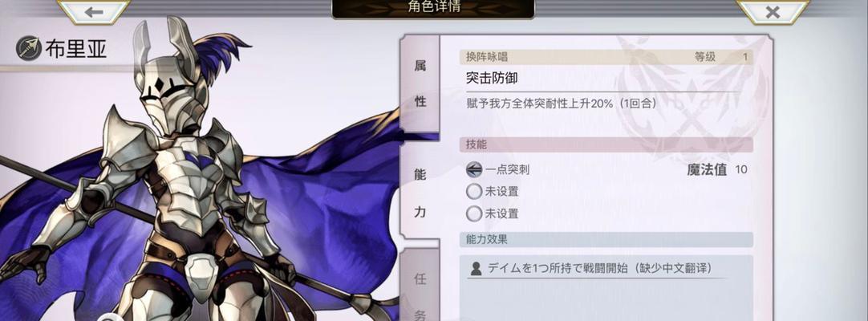Click the 技能 section header

click(606, 144)
